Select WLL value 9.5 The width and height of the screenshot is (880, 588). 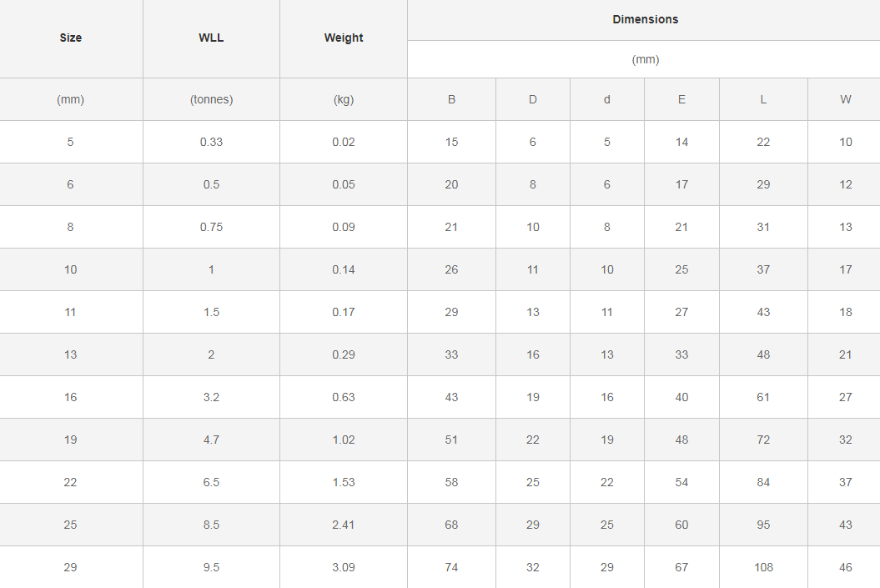point(211,567)
